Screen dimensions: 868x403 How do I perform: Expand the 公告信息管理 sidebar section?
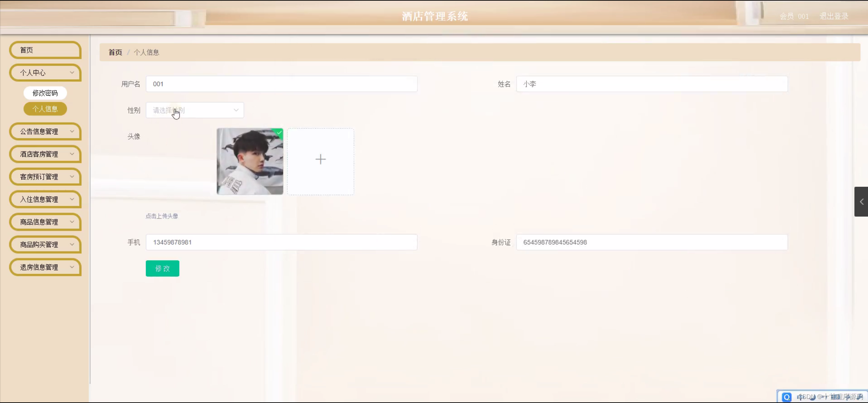[45, 132]
